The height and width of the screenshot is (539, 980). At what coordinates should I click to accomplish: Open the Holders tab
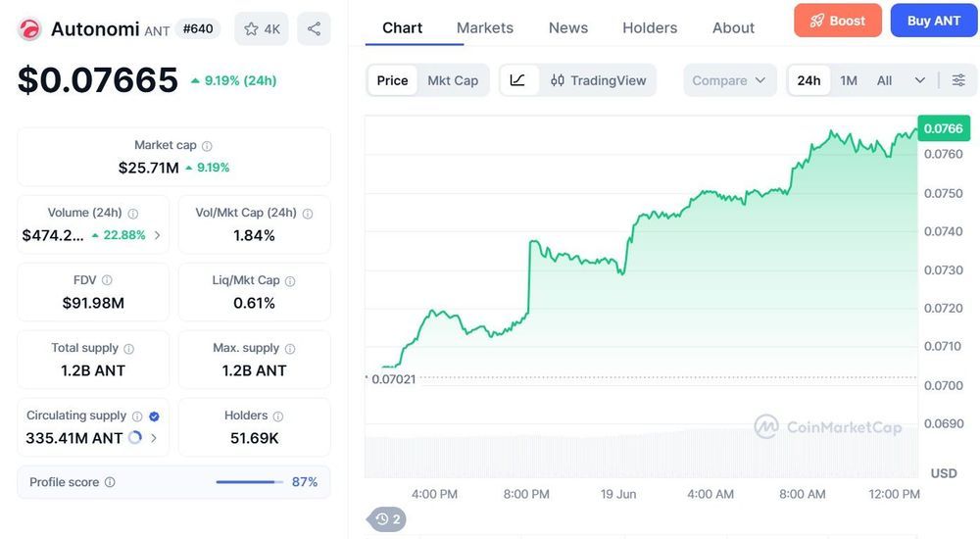click(x=650, y=28)
